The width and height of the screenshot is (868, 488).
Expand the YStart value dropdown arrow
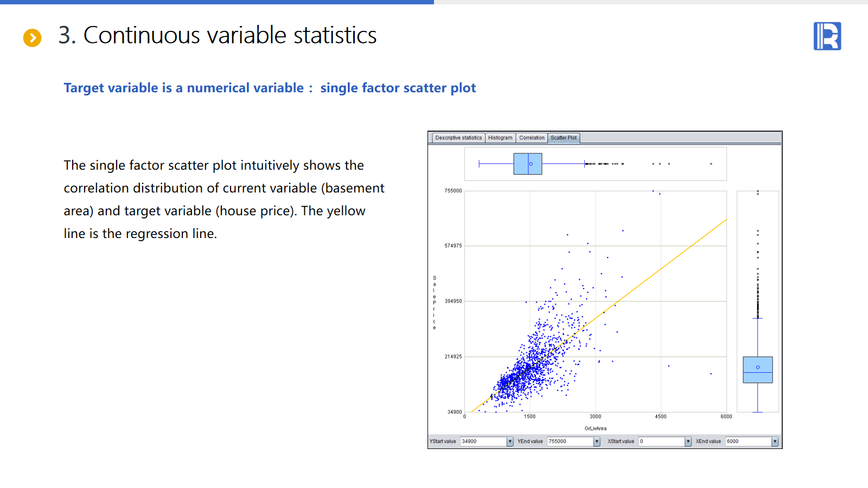(510, 441)
